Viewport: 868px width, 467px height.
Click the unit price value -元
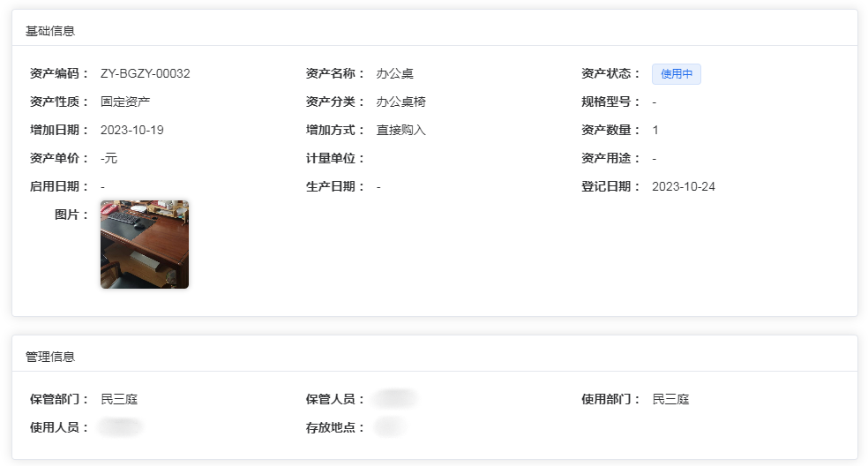click(x=109, y=158)
